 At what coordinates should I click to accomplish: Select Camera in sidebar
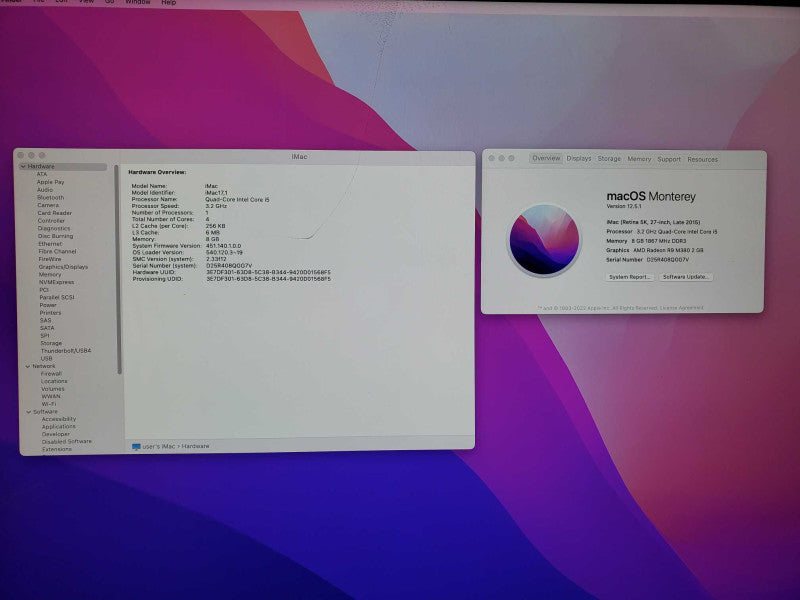[x=48, y=205]
